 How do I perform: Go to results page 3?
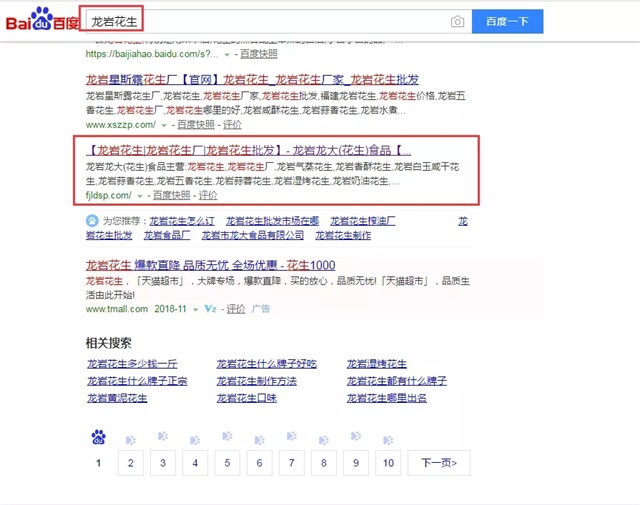[163, 463]
